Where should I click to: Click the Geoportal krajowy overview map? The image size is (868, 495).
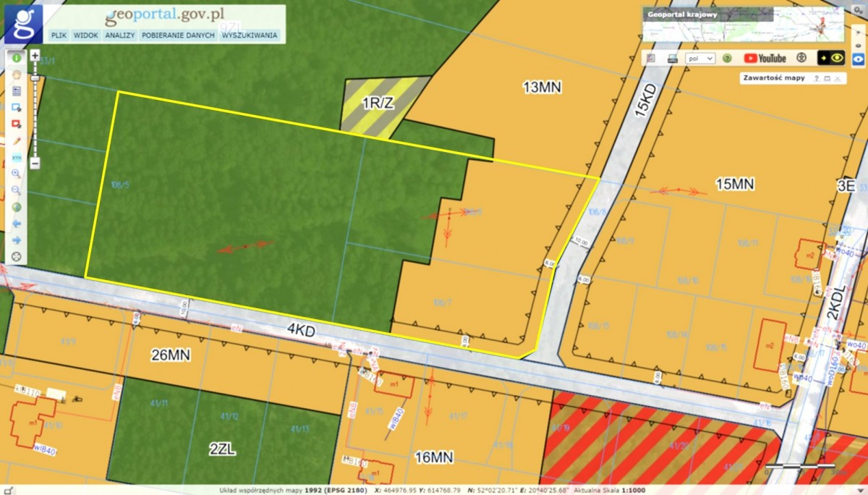click(x=744, y=25)
